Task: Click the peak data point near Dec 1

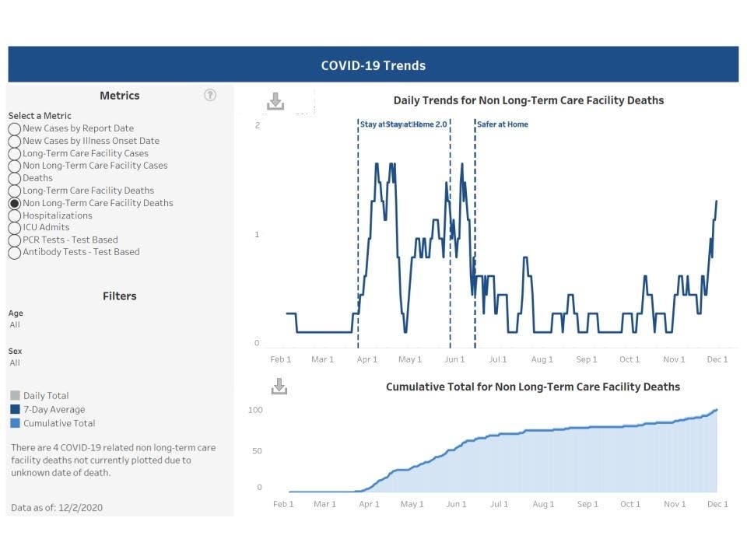Action: tap(716, 201)
